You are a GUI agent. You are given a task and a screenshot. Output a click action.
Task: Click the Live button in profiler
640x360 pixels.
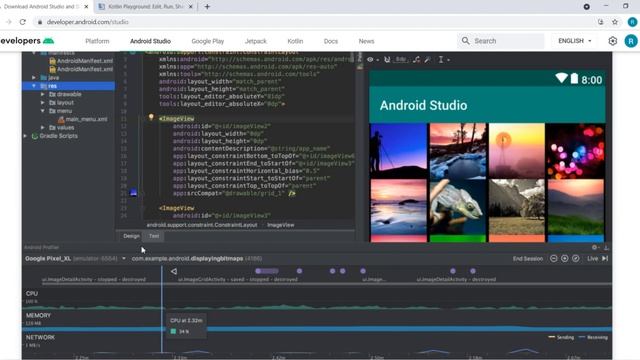point(592,258)
